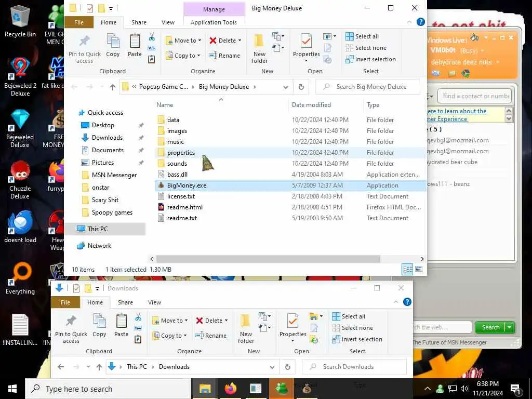Switch to Share tab in Big Money Deluxe window
The height and width of the screenshot is (399, 532).
(x=139, y=22)
